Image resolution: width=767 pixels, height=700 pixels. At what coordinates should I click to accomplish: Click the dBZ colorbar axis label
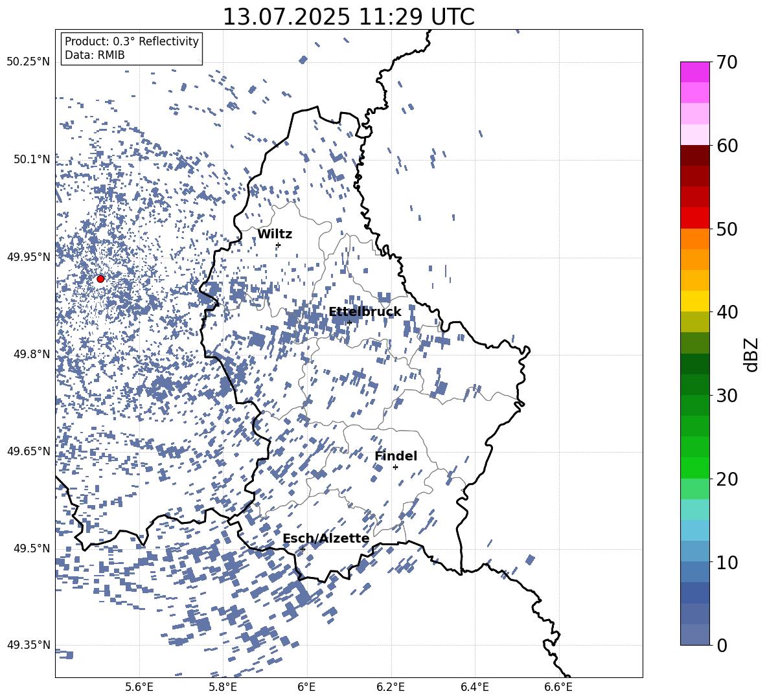752,355
